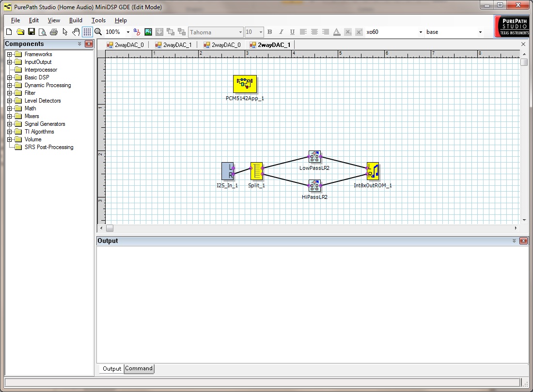The image size is (533, 392).
Task: Expand the Frameworks folder
Action: 10,54
